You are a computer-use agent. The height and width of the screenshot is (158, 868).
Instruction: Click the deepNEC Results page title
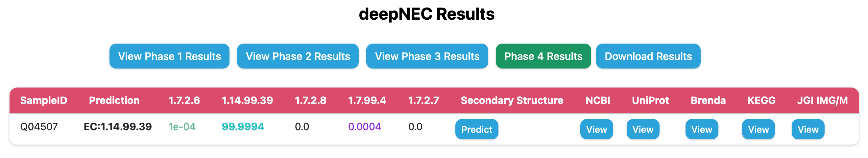tap(426, 14)
